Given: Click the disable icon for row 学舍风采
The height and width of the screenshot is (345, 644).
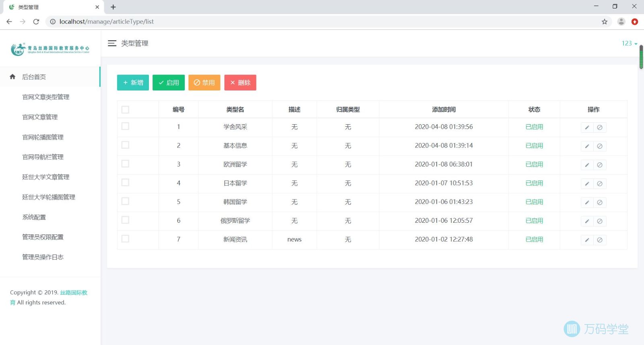Looking at the screenshot, I should point(600,127).
